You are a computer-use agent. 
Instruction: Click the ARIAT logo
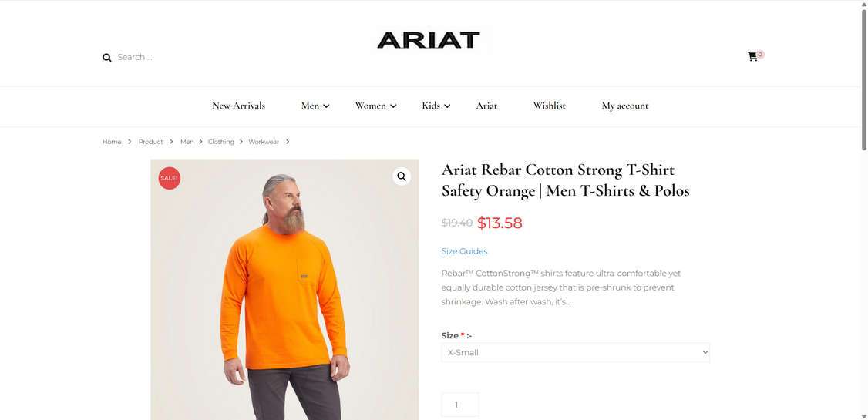428,40
